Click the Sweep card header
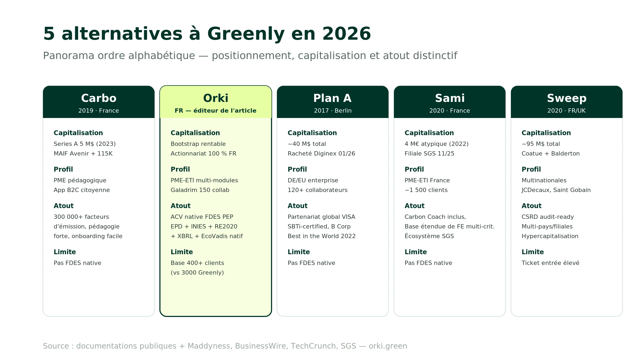644x362 pixels. [x=567, y=102]
